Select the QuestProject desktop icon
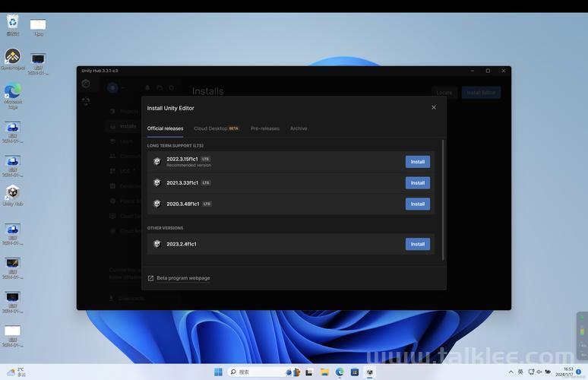Viewport: 588px width, 380px height. click(13, 59)
